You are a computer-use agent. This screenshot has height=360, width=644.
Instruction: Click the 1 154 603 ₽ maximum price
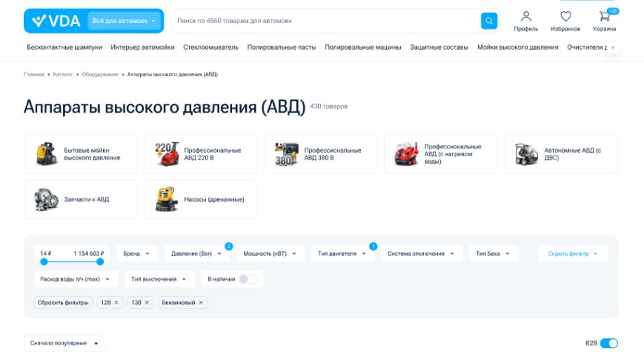pyautogui.click(x=89, y=254)
